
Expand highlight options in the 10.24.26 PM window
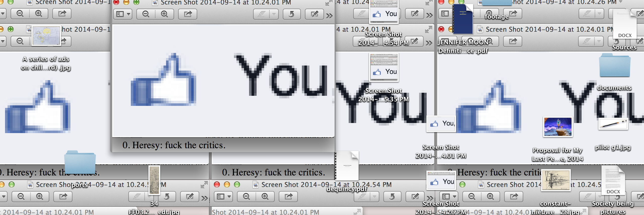(599, 14)
